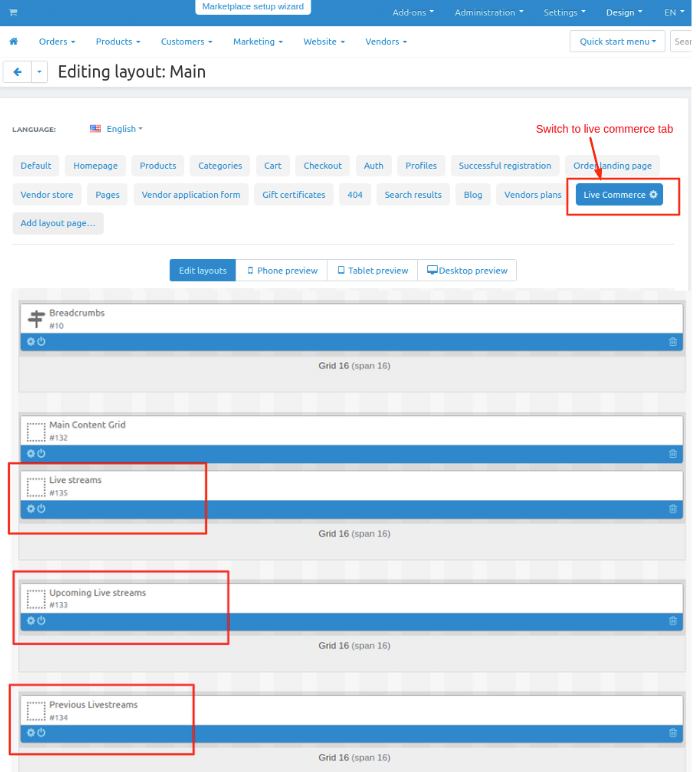Open the Marketplace setup wizard
696x772 pixels.
pyautogui.click(x=252, y=7)
